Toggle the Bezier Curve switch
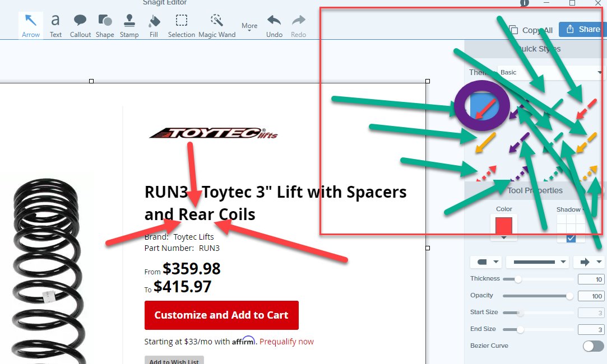The image size is (607, 364). pyautogui.click(x=593, y=346)
